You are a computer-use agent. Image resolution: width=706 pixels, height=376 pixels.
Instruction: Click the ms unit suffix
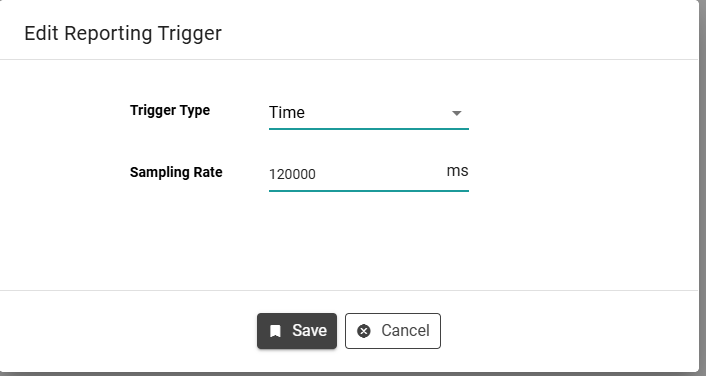pyautogui.click(x=457, y=171)
